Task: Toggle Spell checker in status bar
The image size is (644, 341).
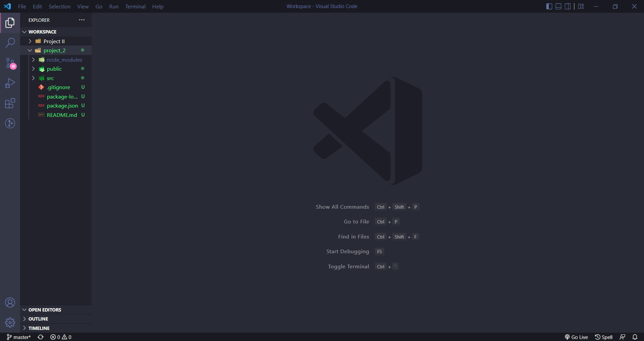Action: pyautogui.click(x=604, y=337)
